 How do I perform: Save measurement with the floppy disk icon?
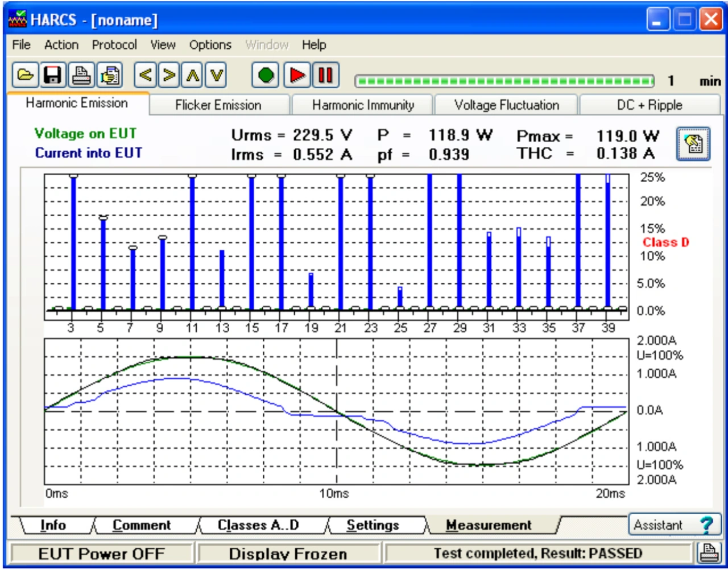coord(53,75)
